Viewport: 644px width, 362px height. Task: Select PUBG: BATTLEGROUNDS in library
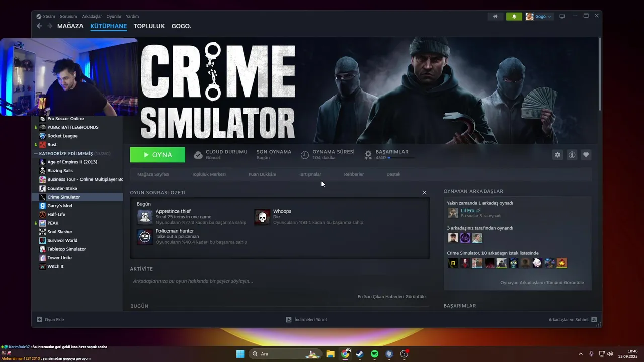tap(73, 127)
